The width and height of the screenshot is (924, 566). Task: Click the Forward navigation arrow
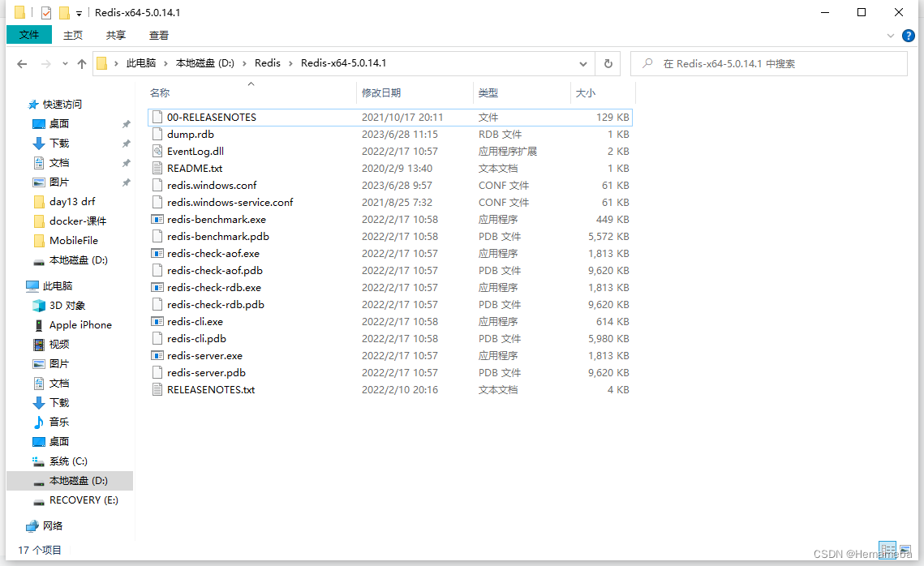click(45, 63)
